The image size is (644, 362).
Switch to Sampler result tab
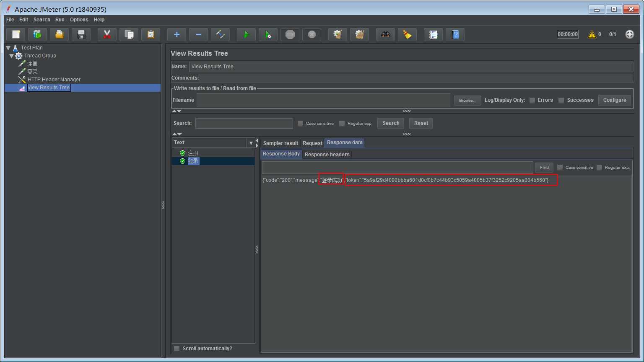(x=280, y=143)
